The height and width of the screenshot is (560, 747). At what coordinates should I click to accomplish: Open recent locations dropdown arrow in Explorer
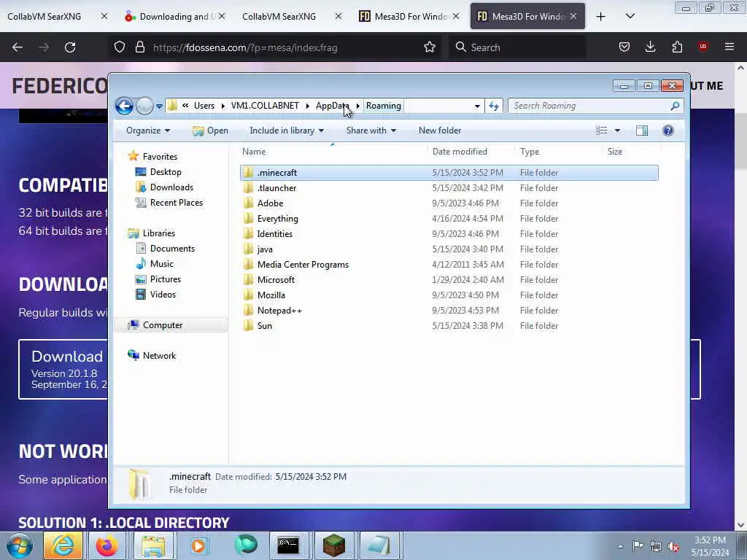coord(159,106)
